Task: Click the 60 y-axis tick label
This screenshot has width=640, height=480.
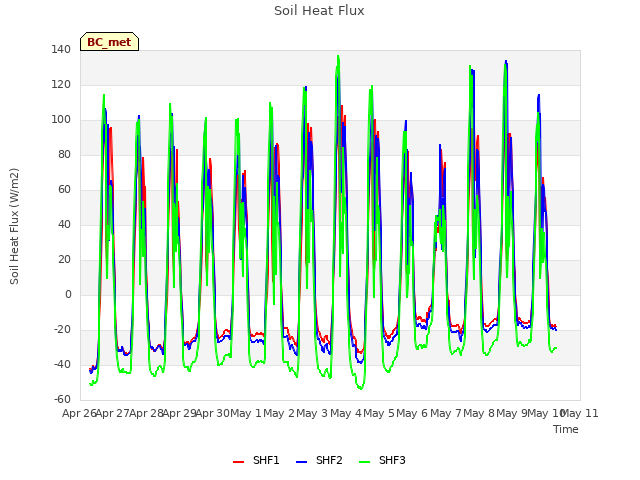Action: [64, 190]
